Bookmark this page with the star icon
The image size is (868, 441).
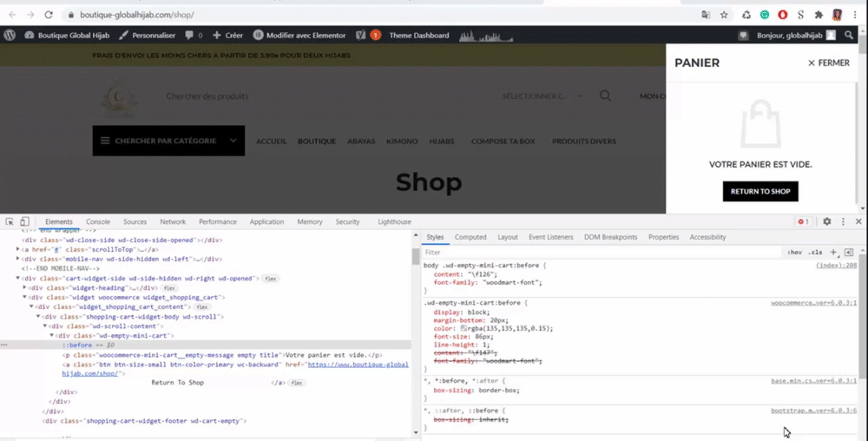(x=724, y=15)
